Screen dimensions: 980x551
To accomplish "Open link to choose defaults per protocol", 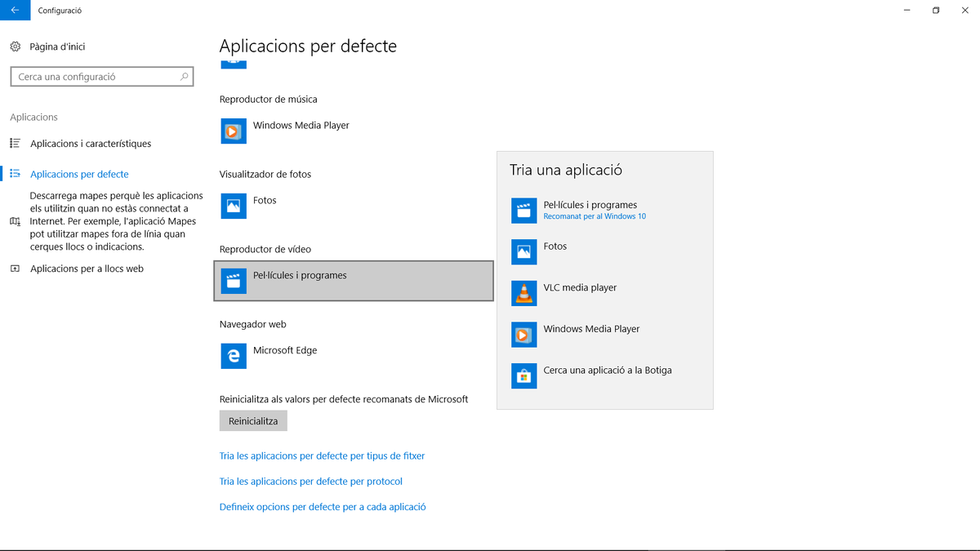I will 310,482.
